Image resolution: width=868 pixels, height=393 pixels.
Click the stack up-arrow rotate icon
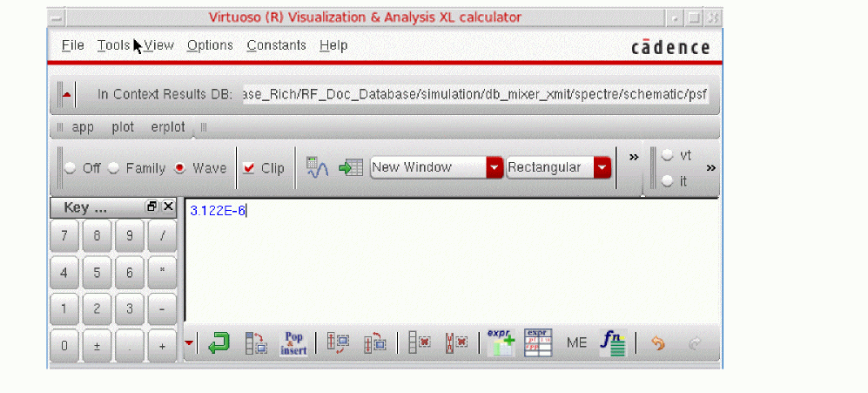(338, 343)
